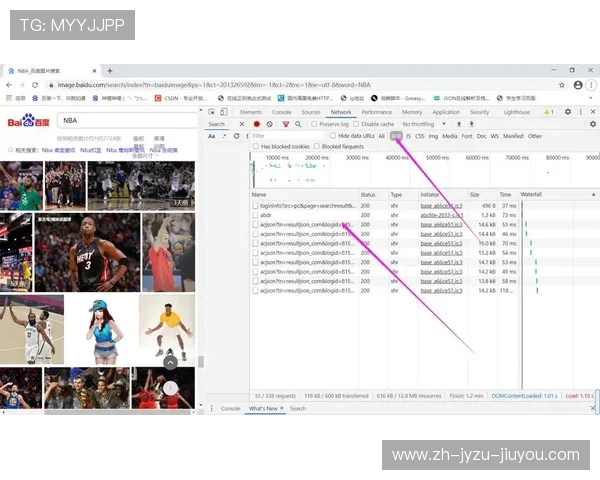This screenshot has height=480, width=600.
Task: Toggle the device toolbar icon
Action: point(224,112)
